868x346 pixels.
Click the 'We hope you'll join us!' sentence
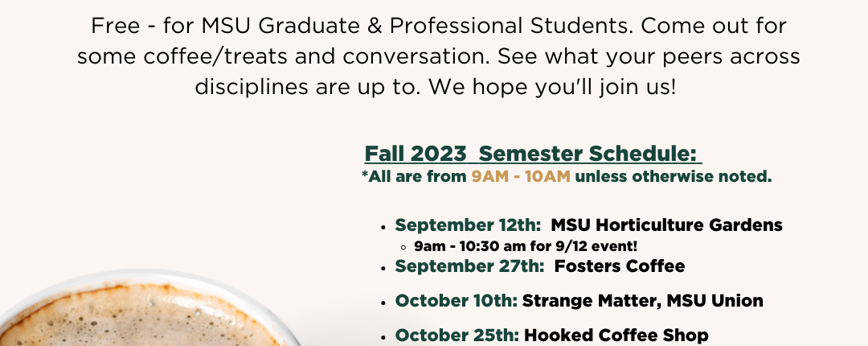[552, 87]
